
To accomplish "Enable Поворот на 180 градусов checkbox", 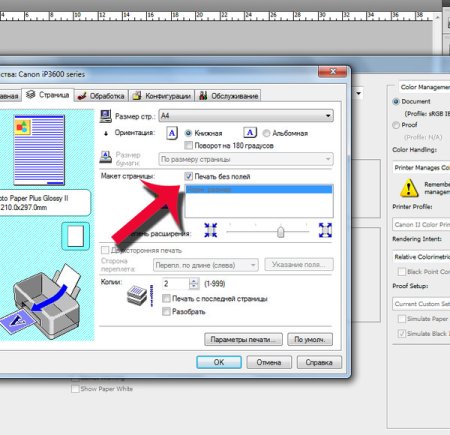I will [188, 145].
